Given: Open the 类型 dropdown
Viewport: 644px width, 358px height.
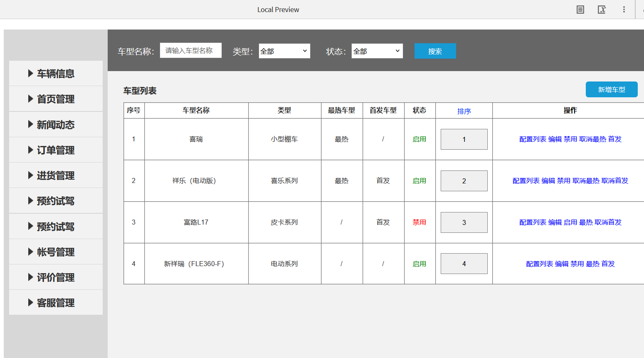Looking at the screenshot, I should [284, 51].
